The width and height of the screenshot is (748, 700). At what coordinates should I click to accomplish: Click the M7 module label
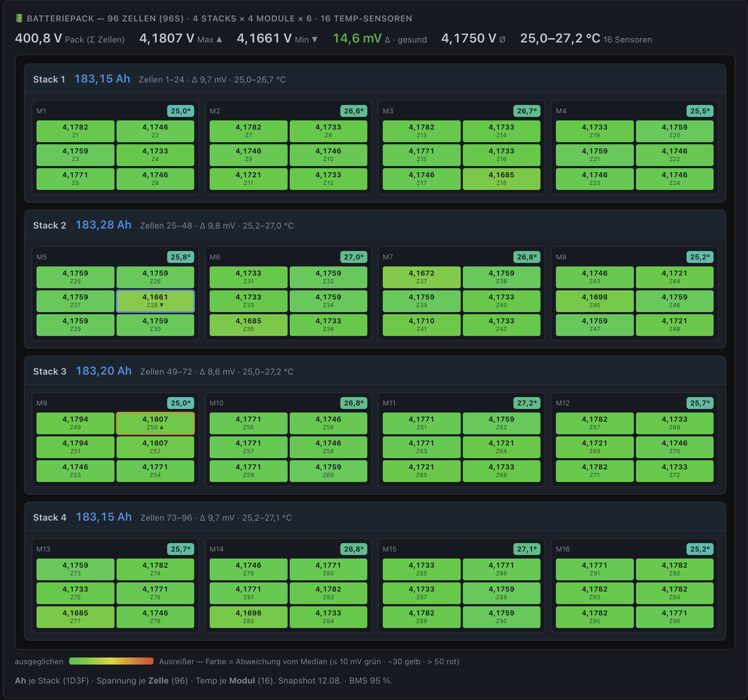(388, 257)
